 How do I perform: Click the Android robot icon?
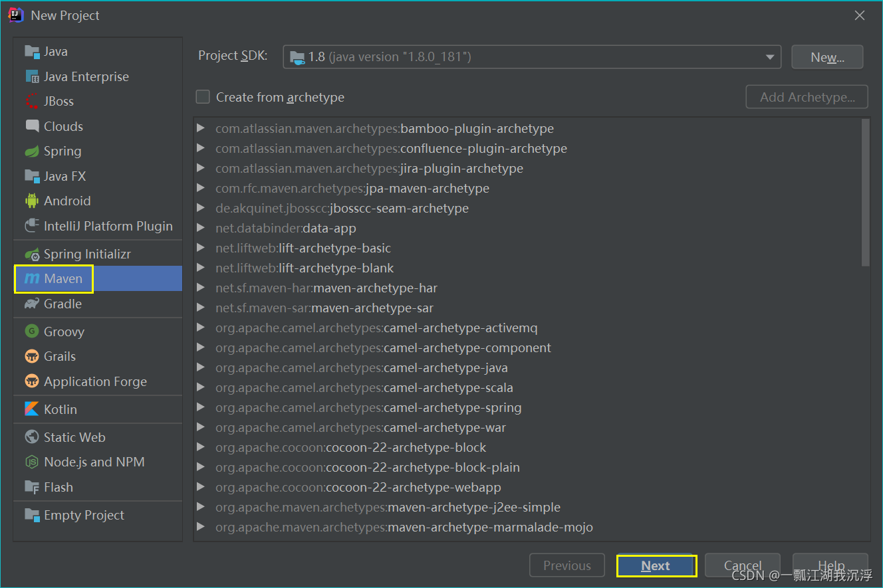pyautogui.click(x=32, y=201)
